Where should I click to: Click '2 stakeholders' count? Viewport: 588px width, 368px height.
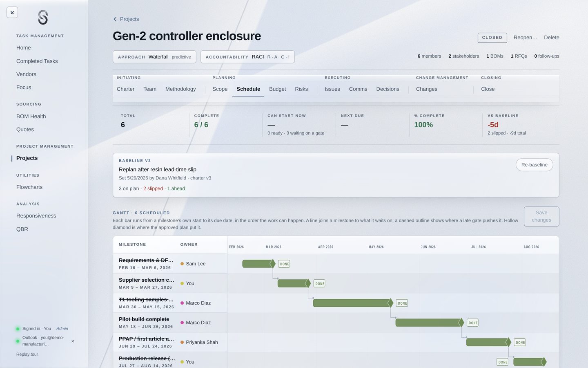[x=463, y=56]
